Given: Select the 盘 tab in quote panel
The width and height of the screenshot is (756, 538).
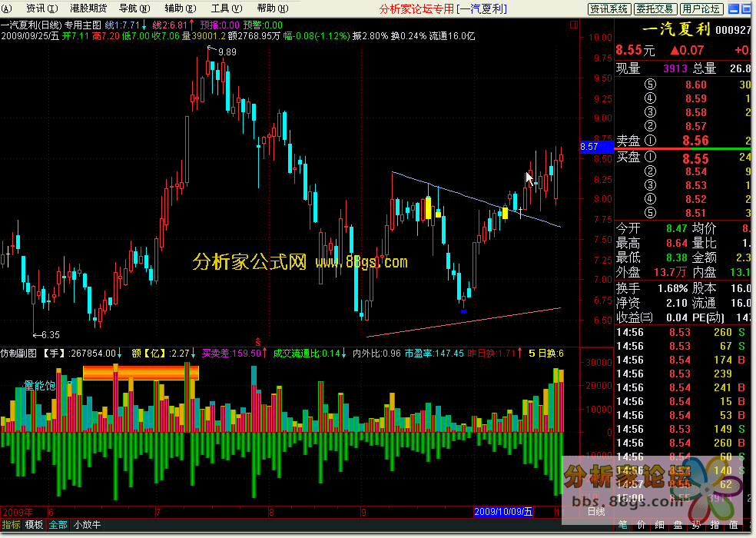Looking at the screenshot, I should click(678, 524).
